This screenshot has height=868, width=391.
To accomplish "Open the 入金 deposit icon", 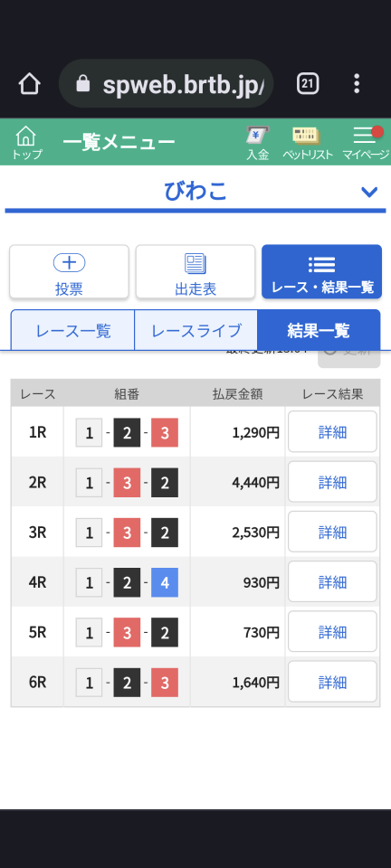I will [258, 142].
